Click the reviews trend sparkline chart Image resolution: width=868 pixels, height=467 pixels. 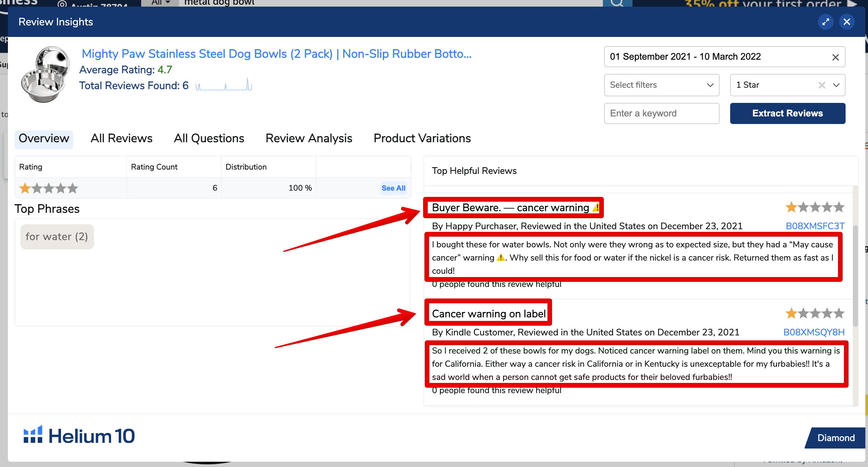click(224, 84)
